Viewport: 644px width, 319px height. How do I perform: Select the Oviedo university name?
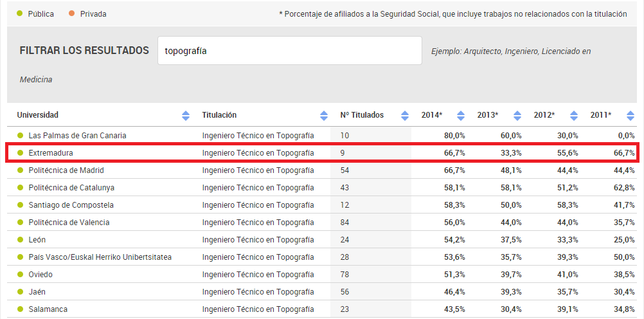[x=40, y=274]
